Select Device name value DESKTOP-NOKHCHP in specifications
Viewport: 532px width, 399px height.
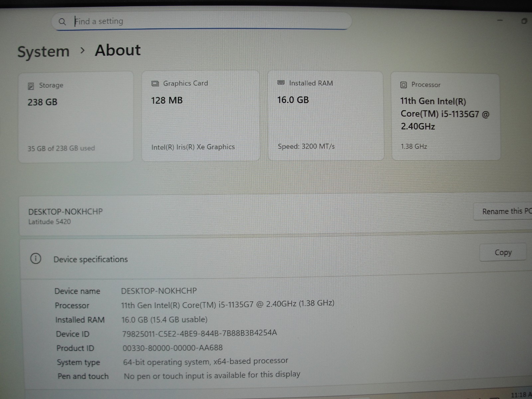click(159, 291)
